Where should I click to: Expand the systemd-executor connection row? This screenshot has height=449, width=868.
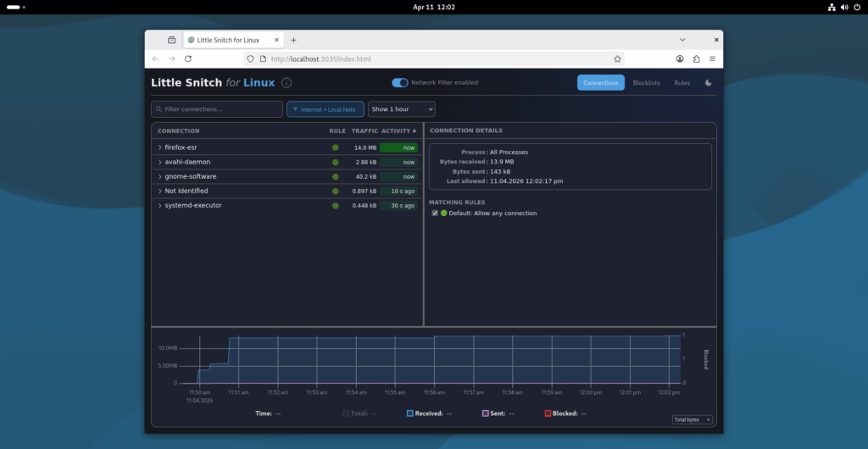pyautogui.click(x=160, y=205)
